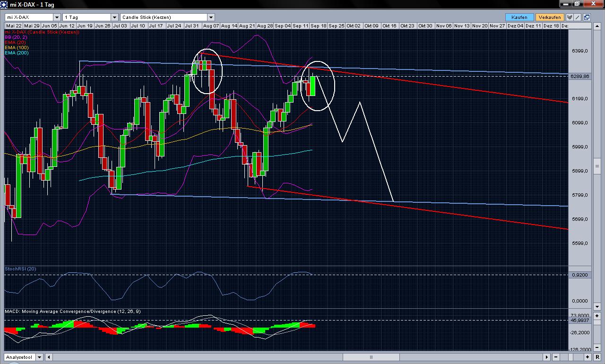Viewport: 605px width, 364px height.
Task: Close the mi X-DAX window
Action: point(595,4)
